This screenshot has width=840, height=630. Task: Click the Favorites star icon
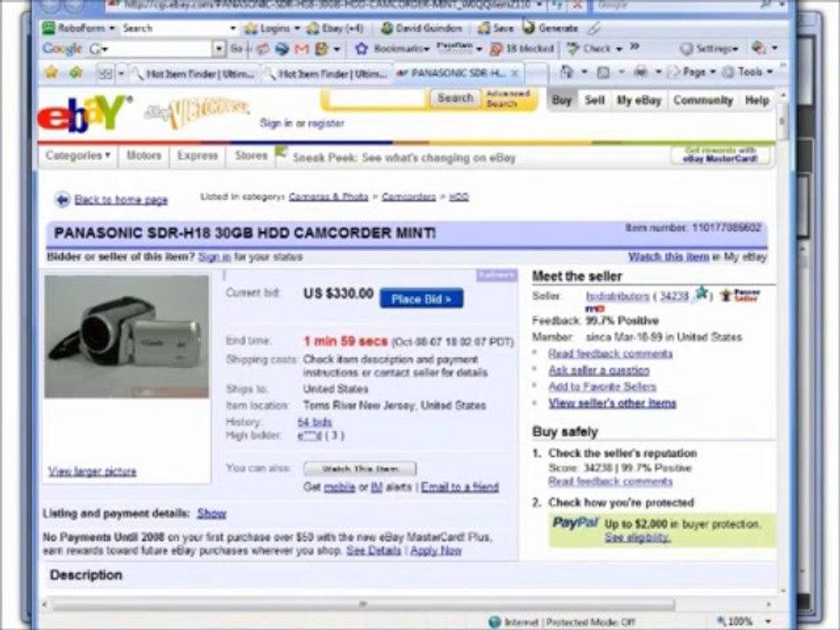click(52, 72)
